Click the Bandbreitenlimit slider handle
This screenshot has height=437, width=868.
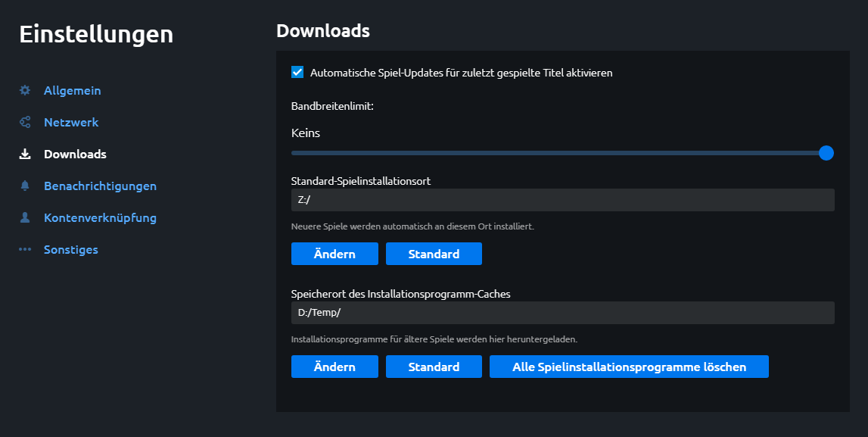826,153
